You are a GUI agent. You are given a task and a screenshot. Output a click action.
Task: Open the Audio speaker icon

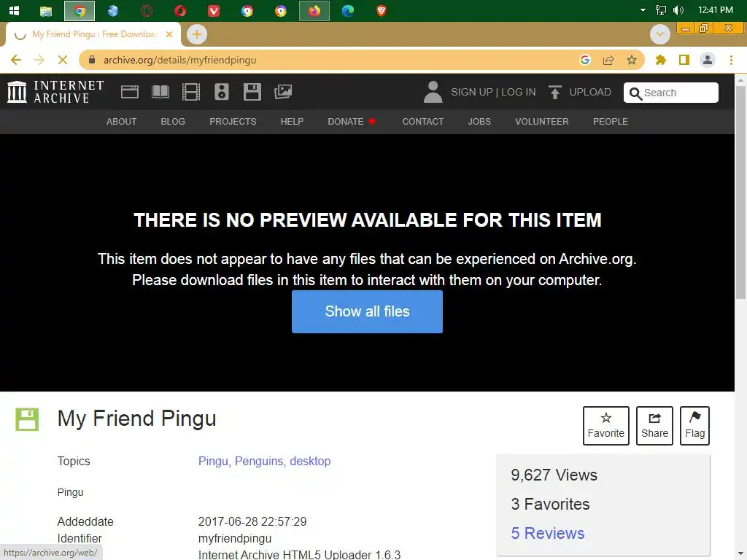(222, 91)
